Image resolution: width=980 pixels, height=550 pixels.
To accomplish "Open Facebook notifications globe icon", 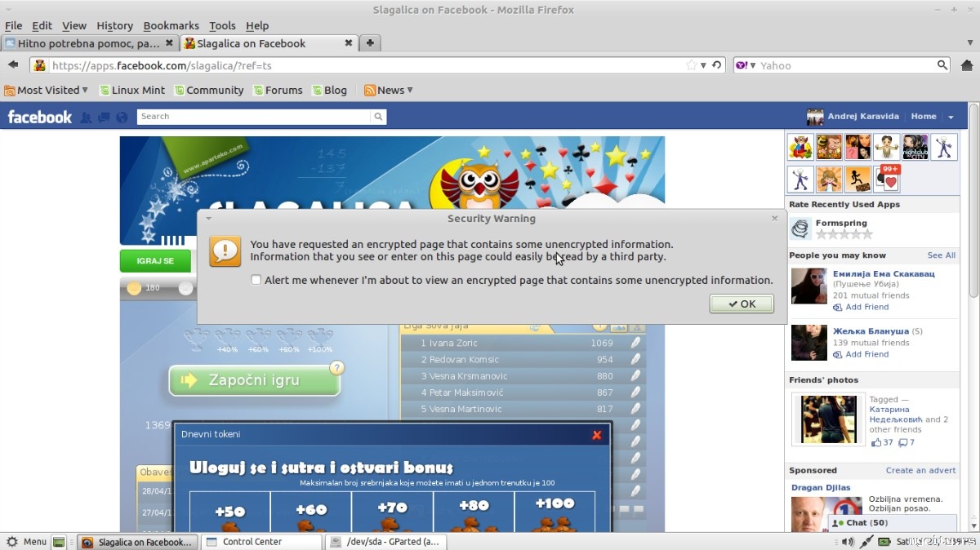I will click(x=122, y=117).
